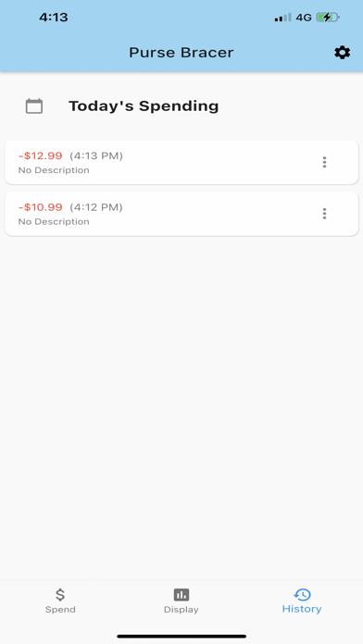Tap No Description under the 4:13 PM entry
Viewport: 363px width, 644px height.
[x=54, y=170]
